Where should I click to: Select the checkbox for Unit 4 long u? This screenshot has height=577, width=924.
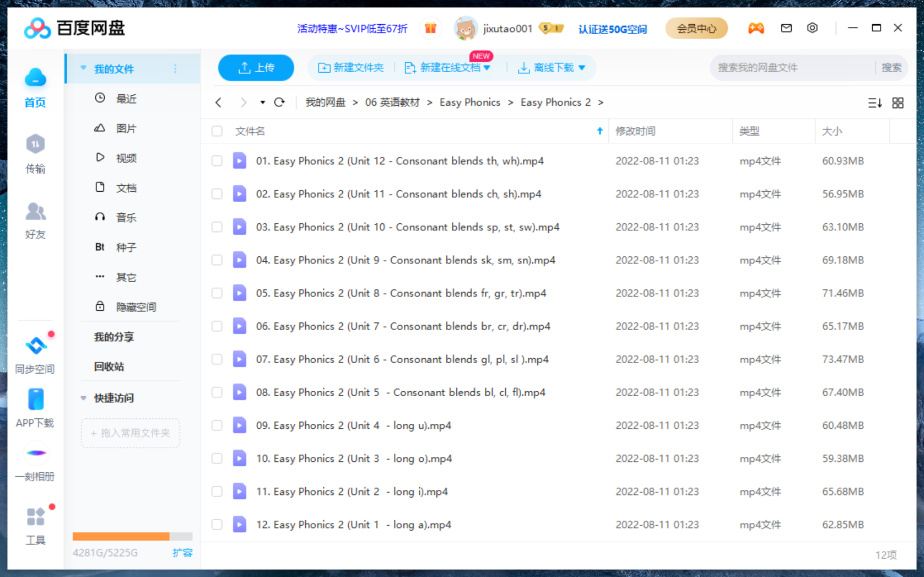point(217,425)
